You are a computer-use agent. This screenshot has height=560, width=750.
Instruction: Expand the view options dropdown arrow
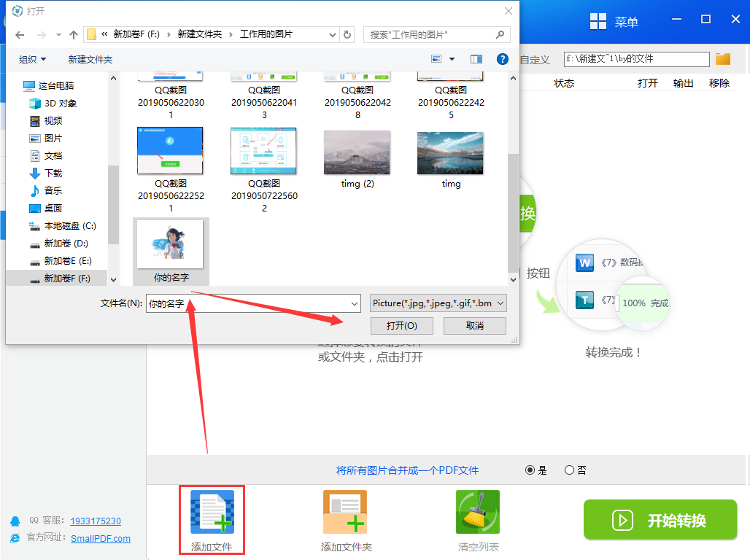(x=452, y=59)
